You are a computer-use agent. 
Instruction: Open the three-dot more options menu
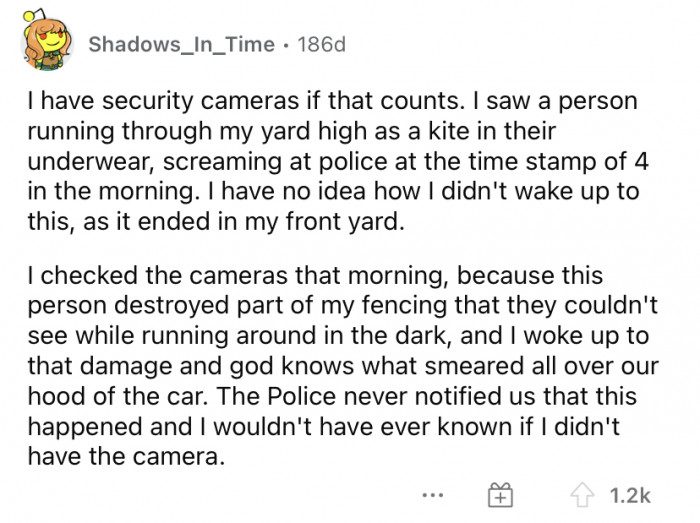pos(433,495)
